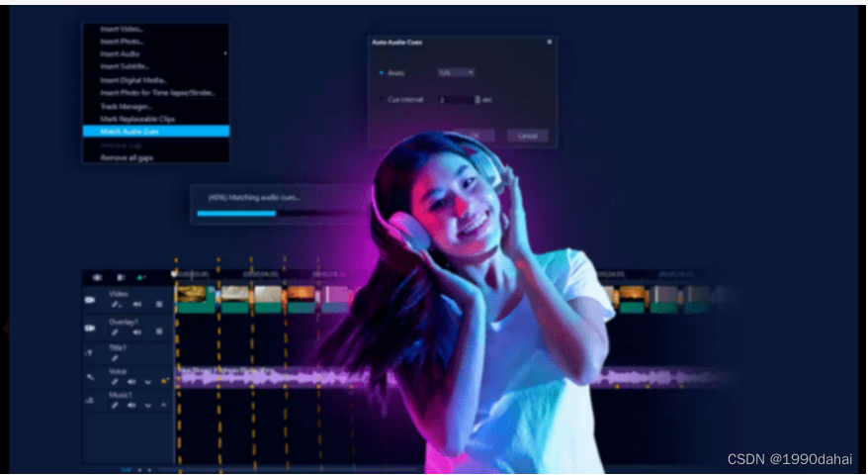Expand the Voice track chevron
Image resolution: width=868 pixels, height=475 pixels.
(148, 382)
